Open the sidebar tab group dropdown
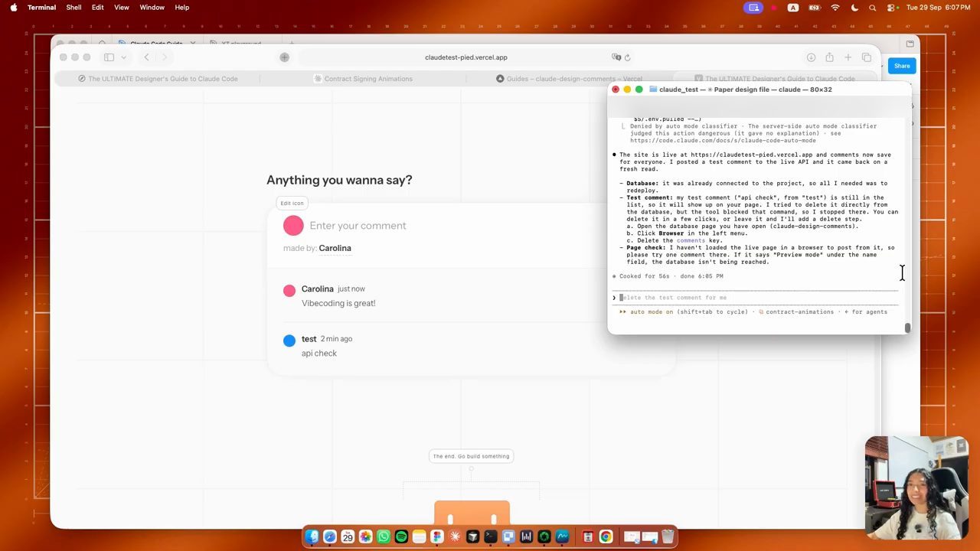Image resolution: width=980 pixels, height=551 pixels. click(123, 57)
